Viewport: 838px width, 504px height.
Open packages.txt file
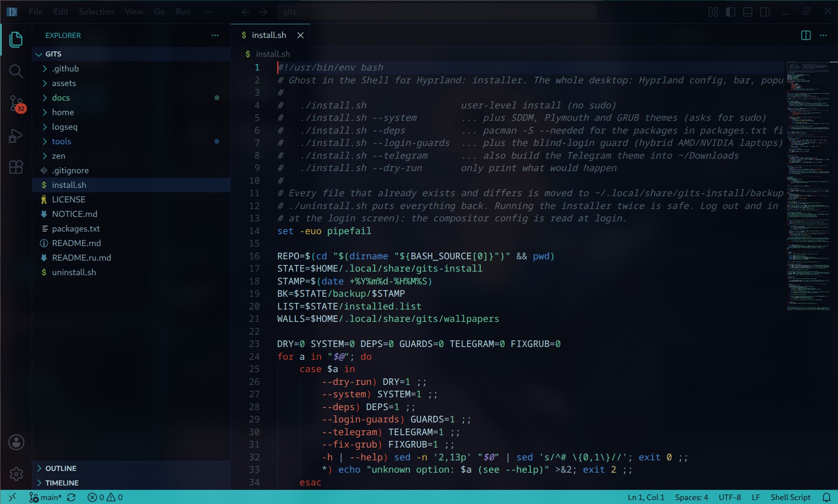132,228
